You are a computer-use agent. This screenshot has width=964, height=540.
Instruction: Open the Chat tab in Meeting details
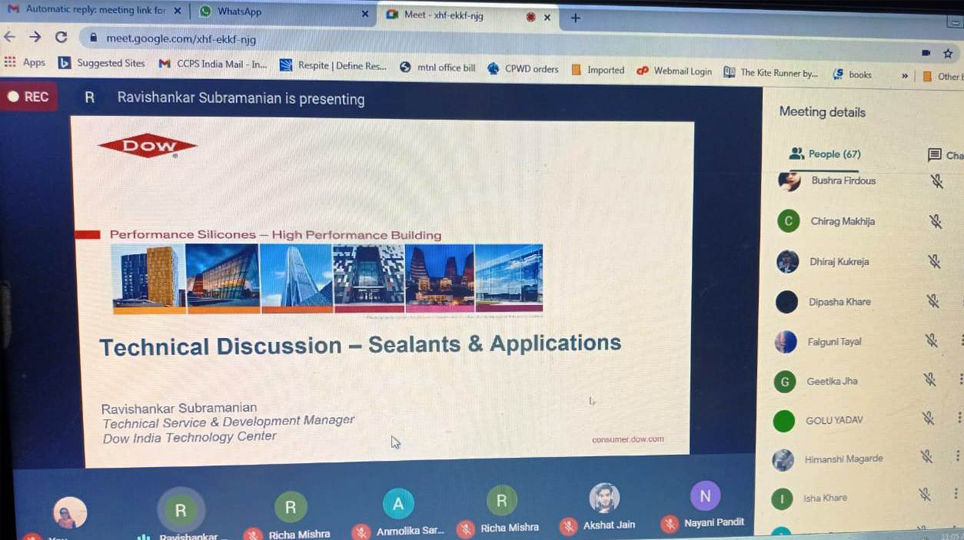click(945, 155)
